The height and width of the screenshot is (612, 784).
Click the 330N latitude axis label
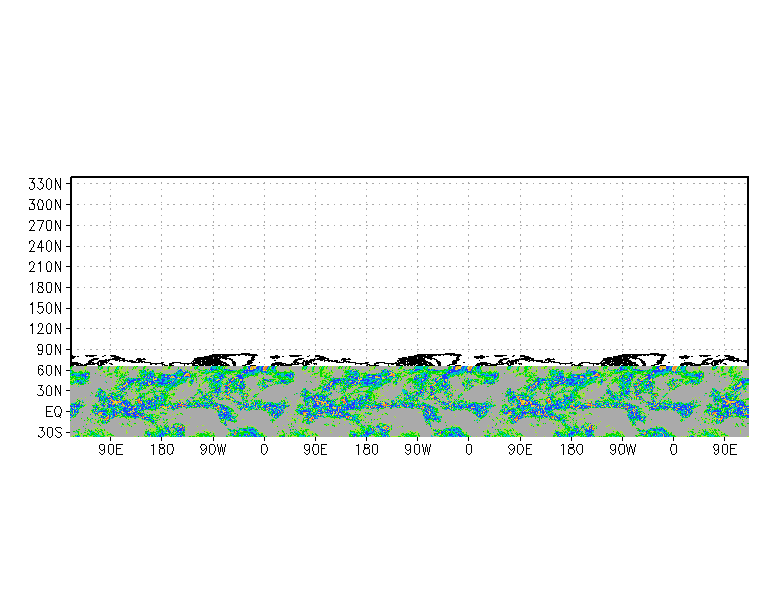tap(45, 184)
